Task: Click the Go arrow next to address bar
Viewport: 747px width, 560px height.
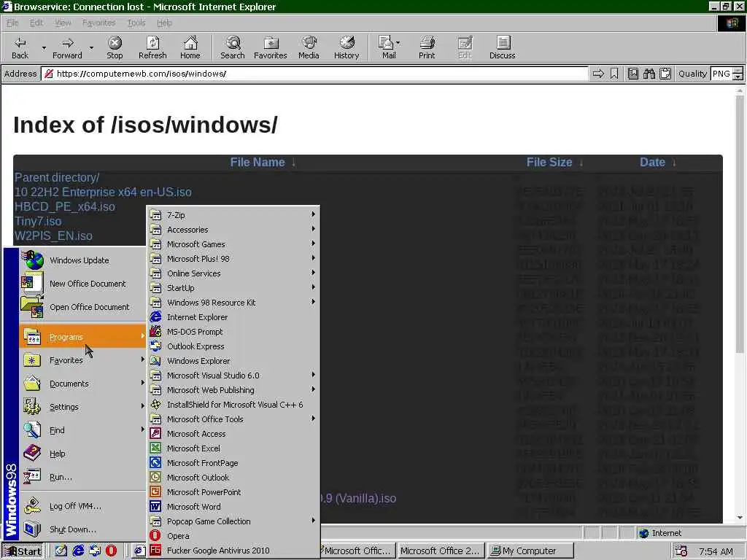Action: pos(598,74)
